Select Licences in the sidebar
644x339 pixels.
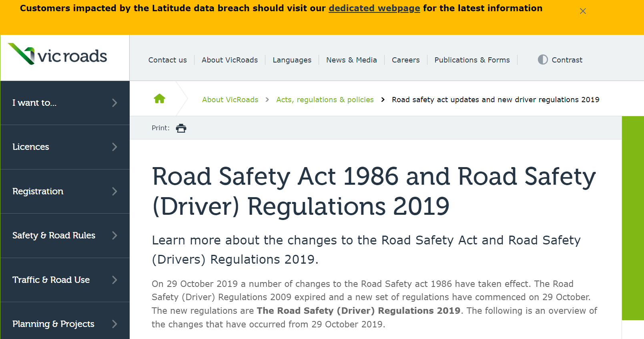click(65, 147)
